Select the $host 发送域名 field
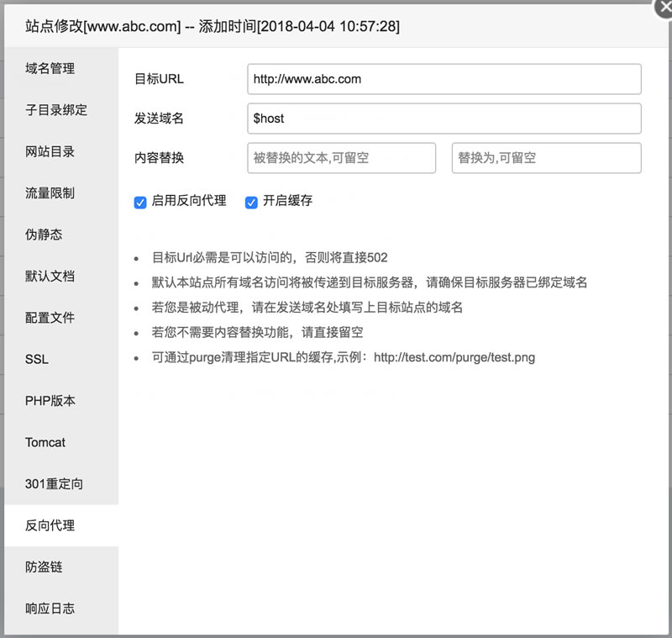672x638 pixels. [x=444, y=119]
